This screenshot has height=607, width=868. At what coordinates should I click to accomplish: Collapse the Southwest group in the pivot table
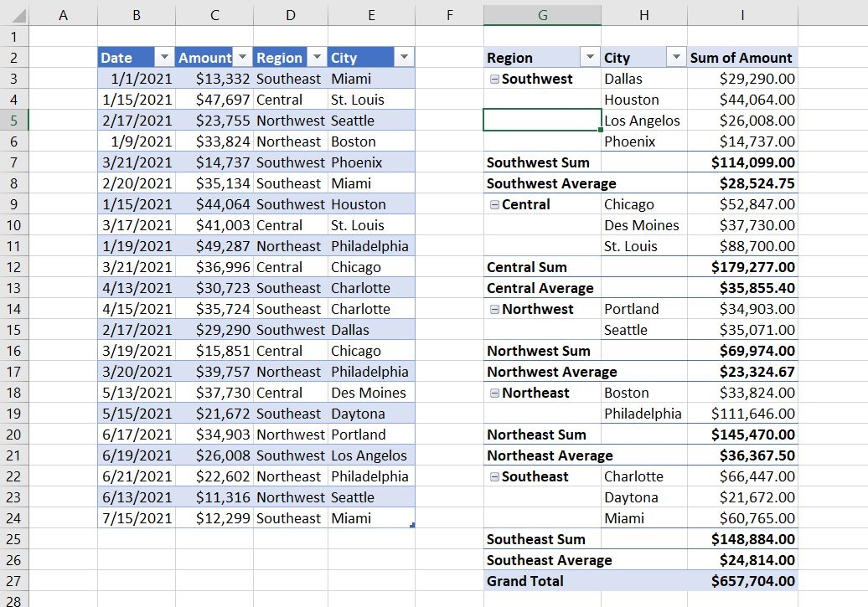point(494,79)
